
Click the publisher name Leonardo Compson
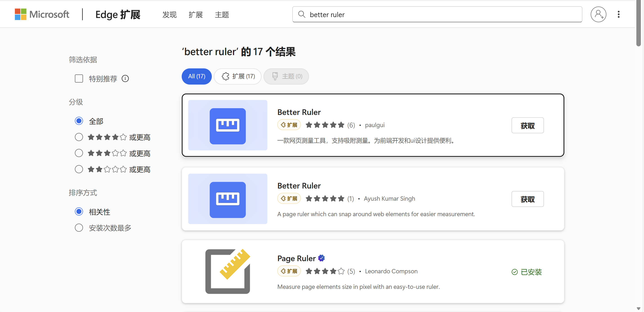(x=391, y=271)
